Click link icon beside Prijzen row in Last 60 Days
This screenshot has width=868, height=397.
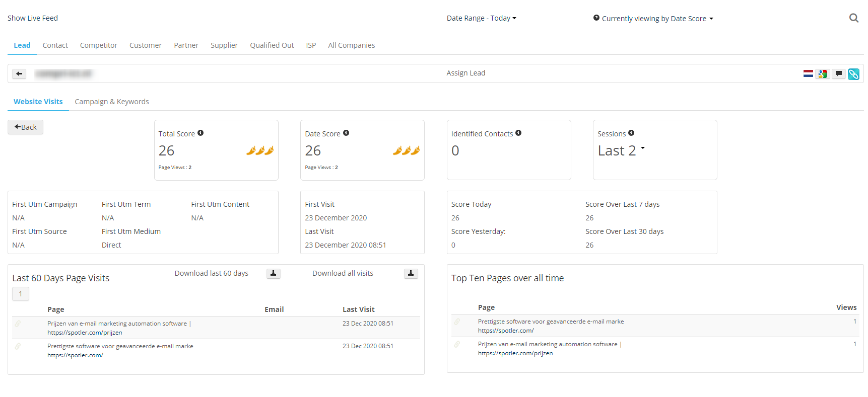tap(18, 324)
